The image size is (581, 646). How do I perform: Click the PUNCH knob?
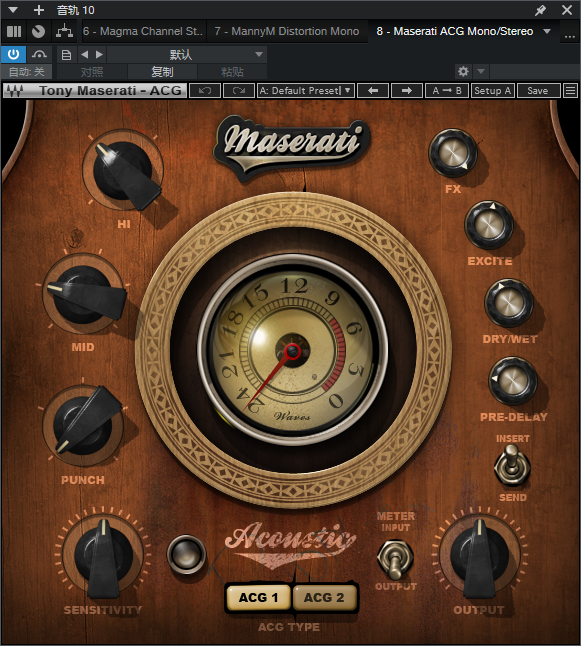[83, 426]
